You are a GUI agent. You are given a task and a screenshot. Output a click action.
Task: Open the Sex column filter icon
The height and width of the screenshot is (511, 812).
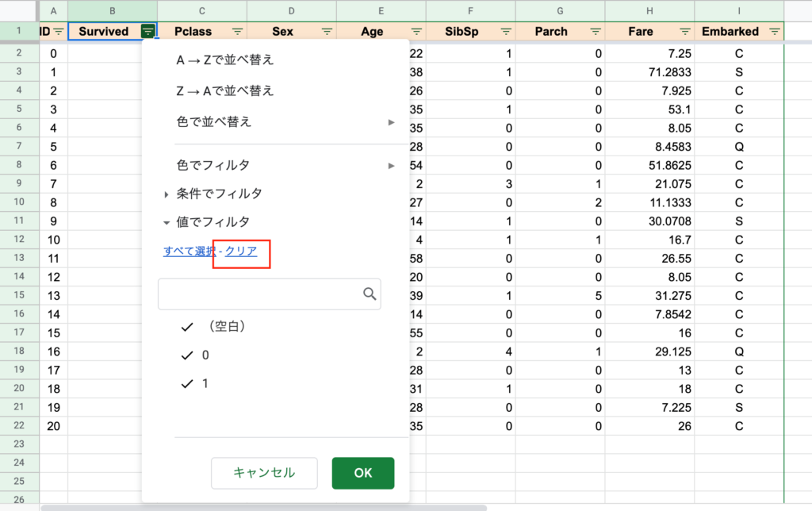click(x=327, y=32)
